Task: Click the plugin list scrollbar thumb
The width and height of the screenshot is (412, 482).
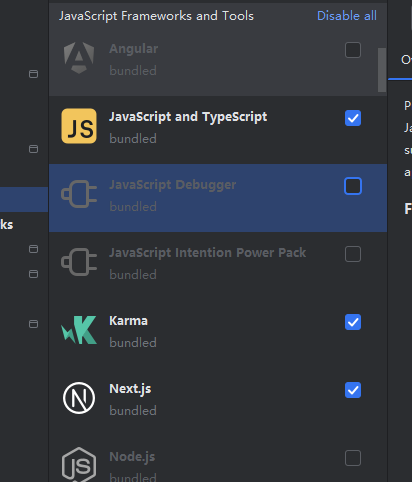Action: (382, 70)
